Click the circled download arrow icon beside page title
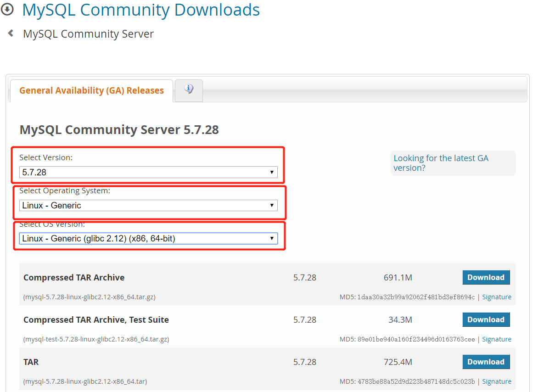 7,9
